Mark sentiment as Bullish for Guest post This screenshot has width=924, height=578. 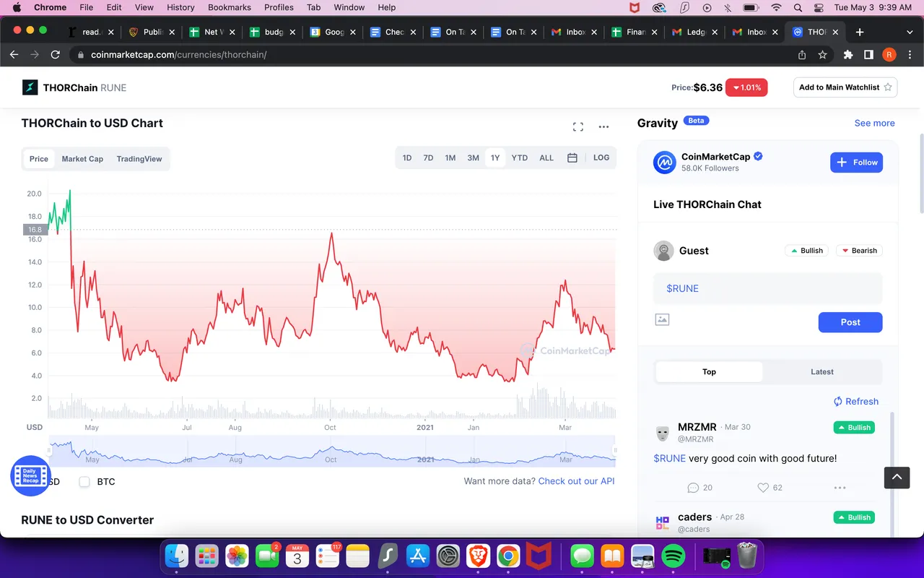806,251
